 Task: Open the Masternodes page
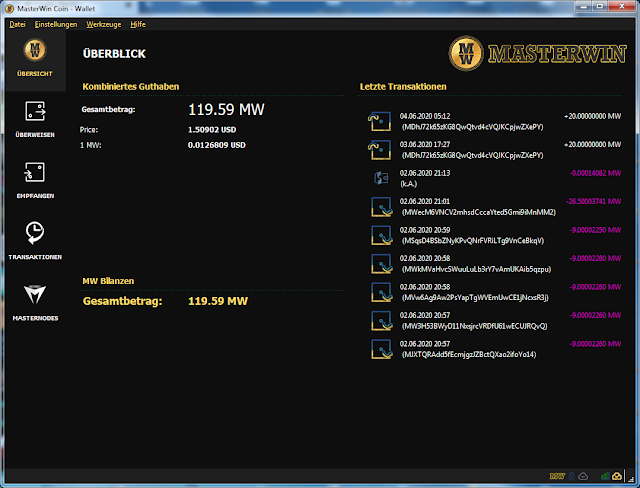(x=35, y=302)
